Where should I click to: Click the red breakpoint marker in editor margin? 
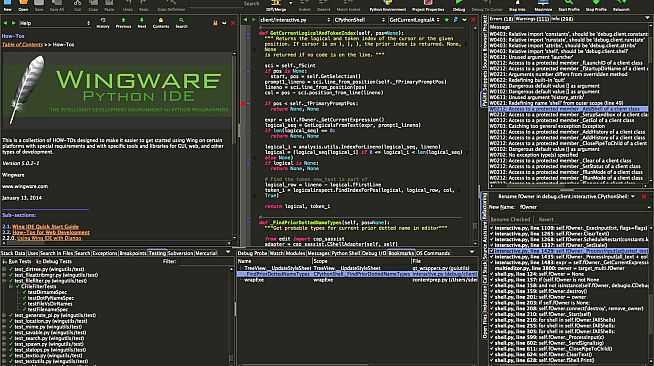243,103
